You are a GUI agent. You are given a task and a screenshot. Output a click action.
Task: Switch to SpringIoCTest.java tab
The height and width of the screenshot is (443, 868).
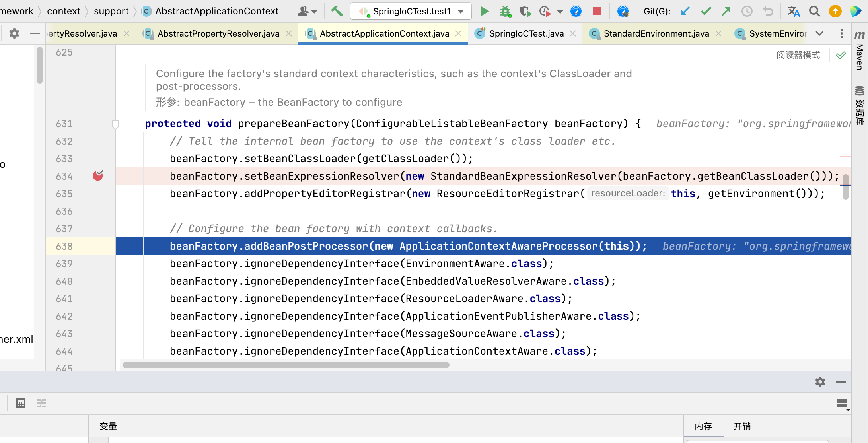[526, 33]
